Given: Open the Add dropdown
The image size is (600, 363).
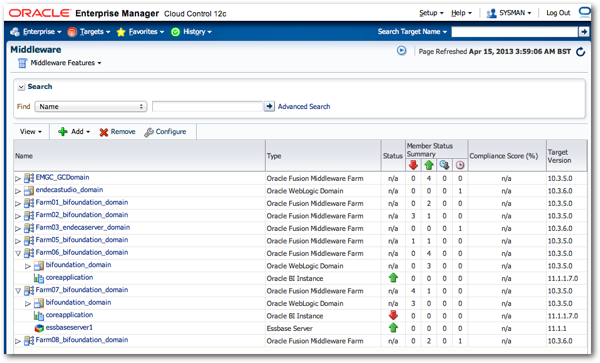Looking at the screenshot, I should (74, 132).
